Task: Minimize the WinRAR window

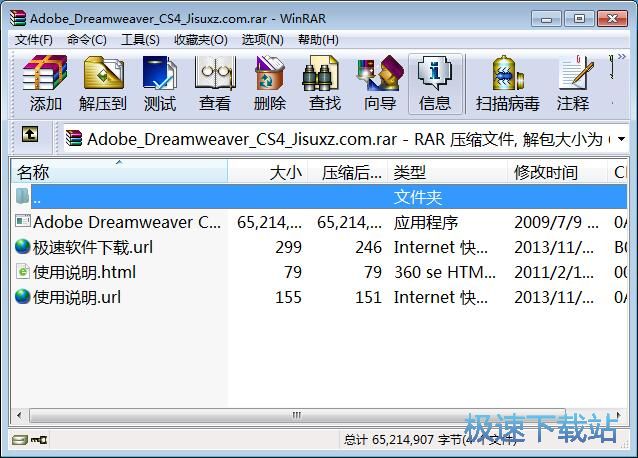Action: coord(546,18)
